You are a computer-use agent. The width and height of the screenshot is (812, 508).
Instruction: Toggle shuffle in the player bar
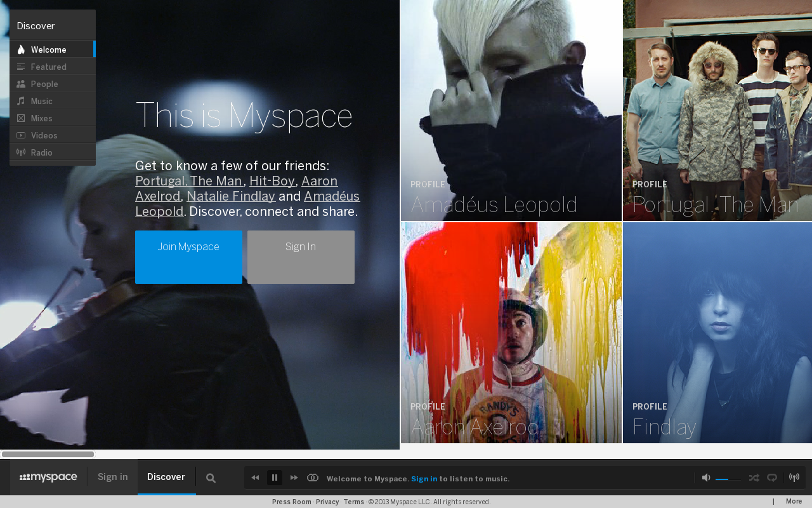(754, 478)
